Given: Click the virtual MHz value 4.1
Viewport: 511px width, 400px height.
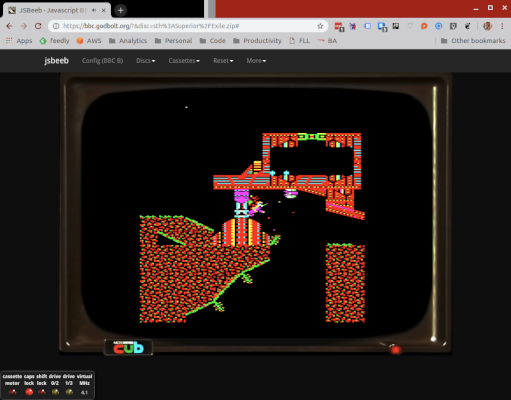Looking at the screenshot, I should pyautogui.click(x=84, y=392).
